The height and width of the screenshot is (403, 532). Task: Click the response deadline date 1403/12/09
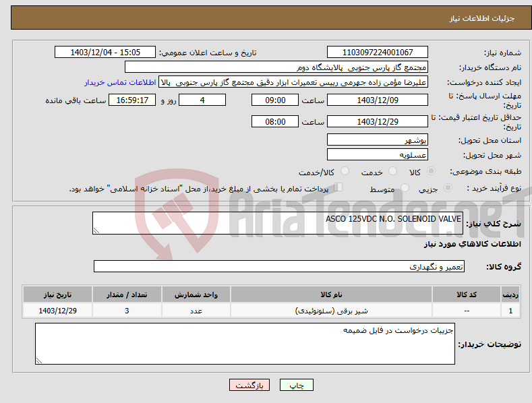click(378, 100)
